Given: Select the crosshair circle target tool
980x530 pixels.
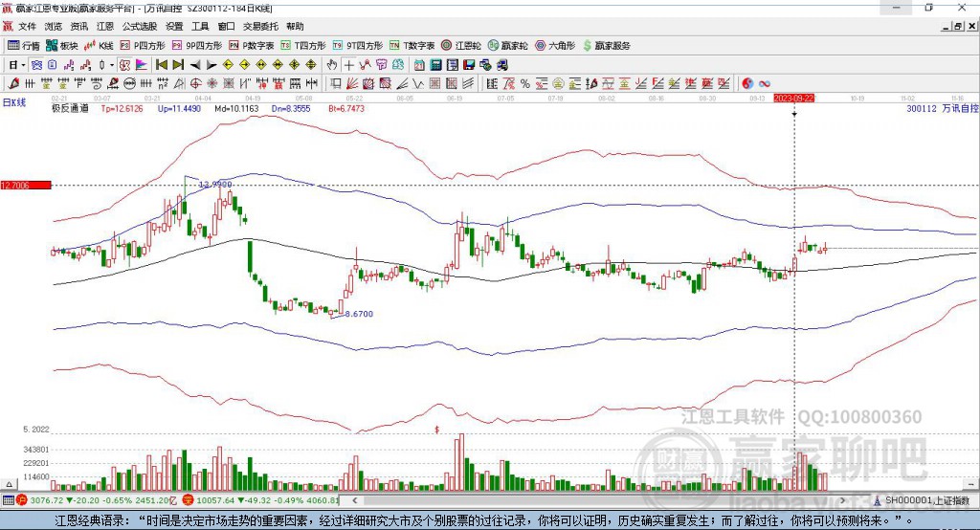Looking at the screenshot, I should click(x=195, y=83).
